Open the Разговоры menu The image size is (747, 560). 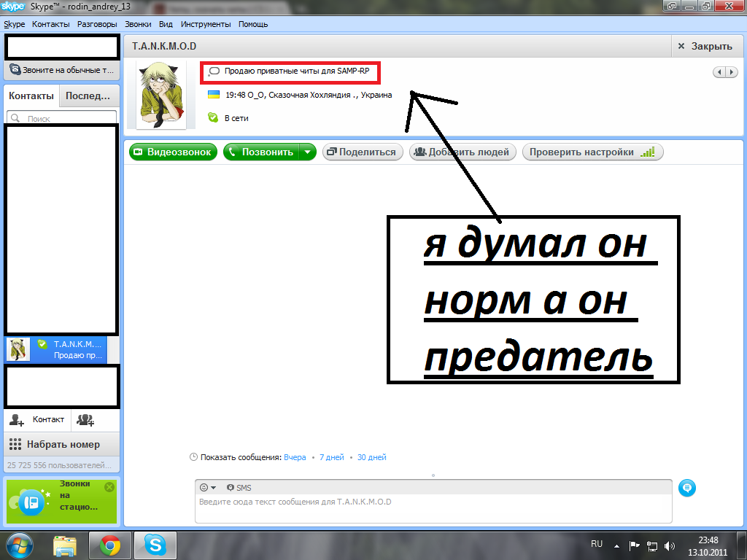tap(97, 24)
